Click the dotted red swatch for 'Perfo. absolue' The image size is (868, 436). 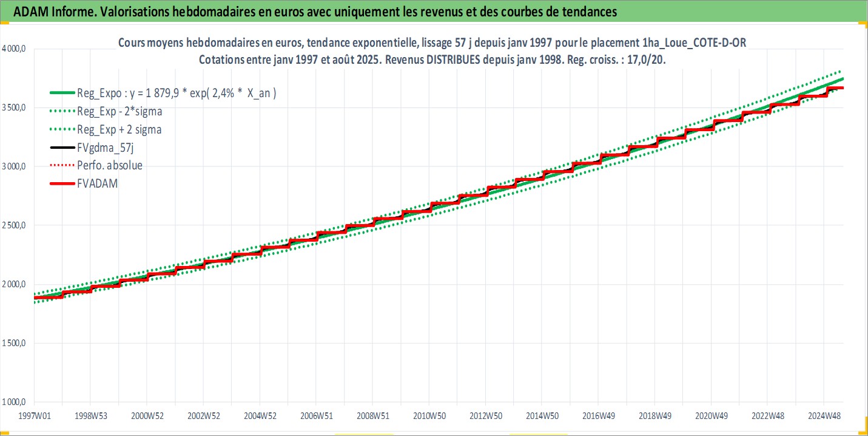61,166
